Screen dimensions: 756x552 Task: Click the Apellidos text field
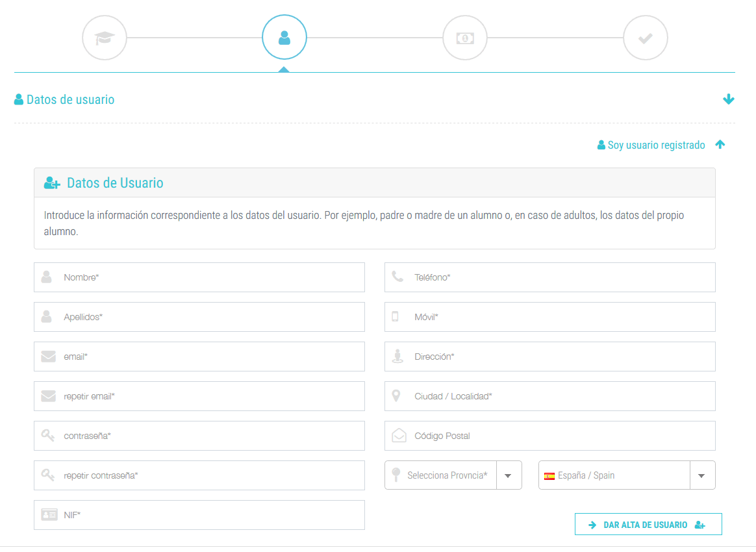208,317
